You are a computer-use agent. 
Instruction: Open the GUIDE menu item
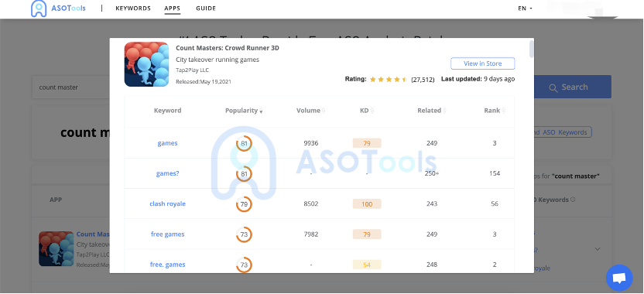(x=206, y=9)
